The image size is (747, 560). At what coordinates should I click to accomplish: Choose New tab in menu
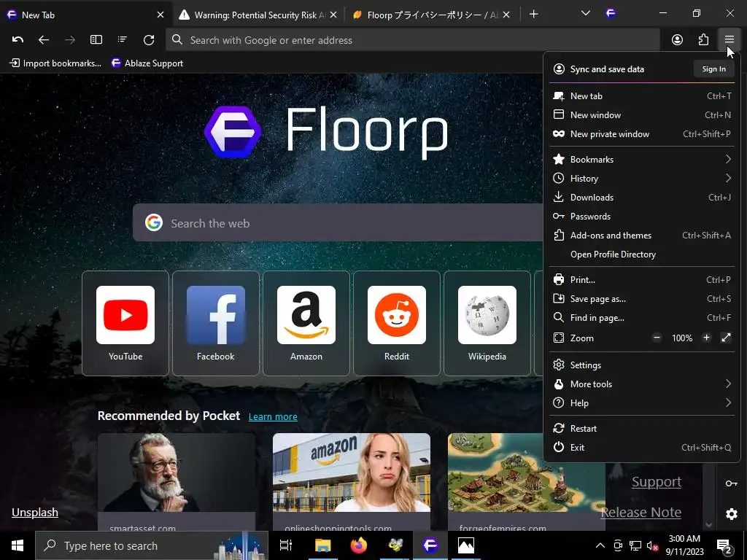642,96
